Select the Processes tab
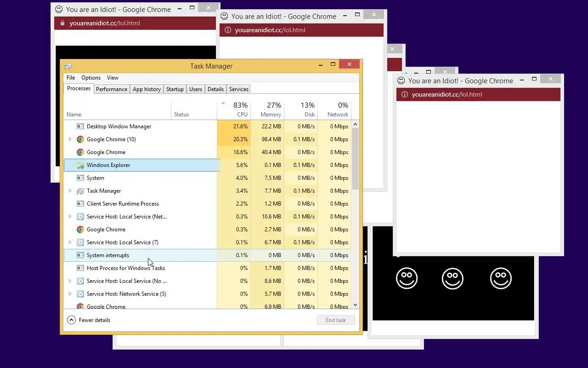This screenshot has height=368, width=588. click(79, 88)
